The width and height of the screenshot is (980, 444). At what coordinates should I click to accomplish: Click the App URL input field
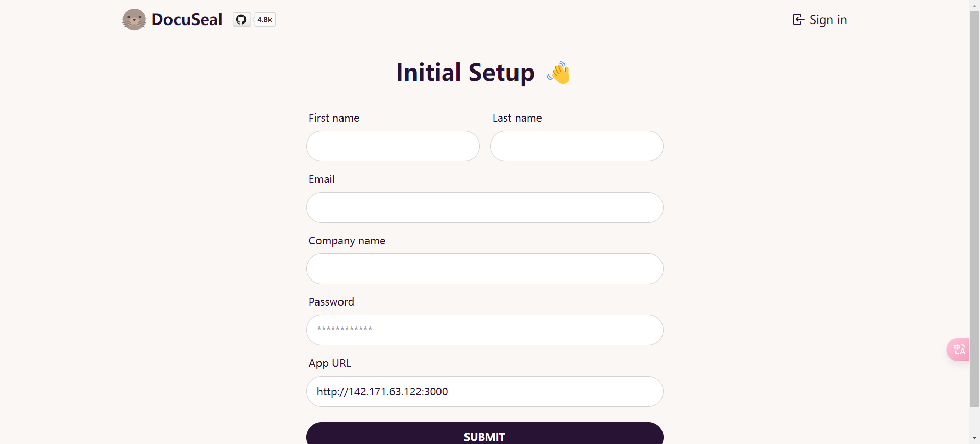click(x=484, y=391)
